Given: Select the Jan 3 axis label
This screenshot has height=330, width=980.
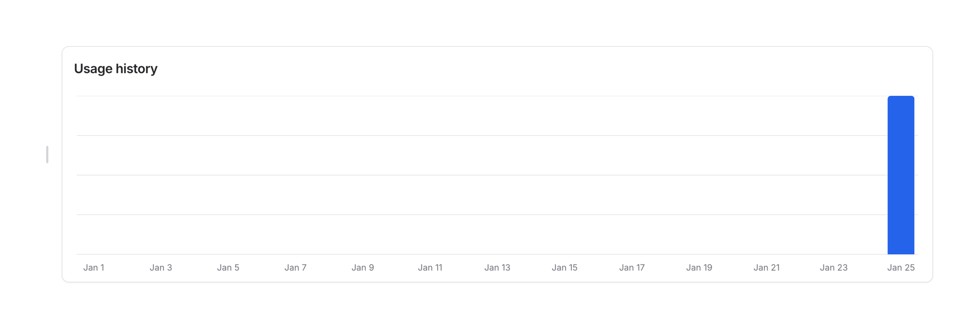Looking at the screenshot, I should point(161,267).
